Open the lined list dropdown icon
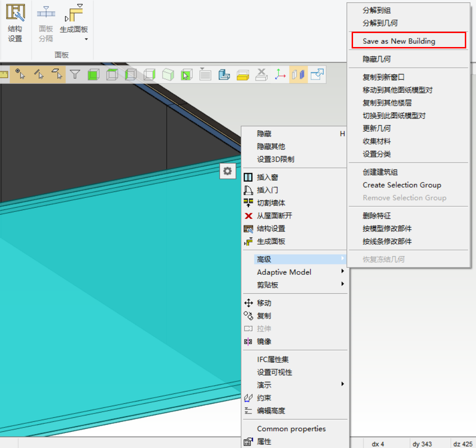The image size is (476, 448). 205,75
